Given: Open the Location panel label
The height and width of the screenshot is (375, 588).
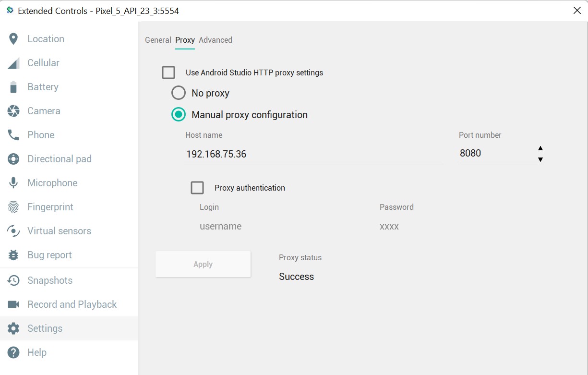Looking at the screenshot, I should (x=46, y=39).
